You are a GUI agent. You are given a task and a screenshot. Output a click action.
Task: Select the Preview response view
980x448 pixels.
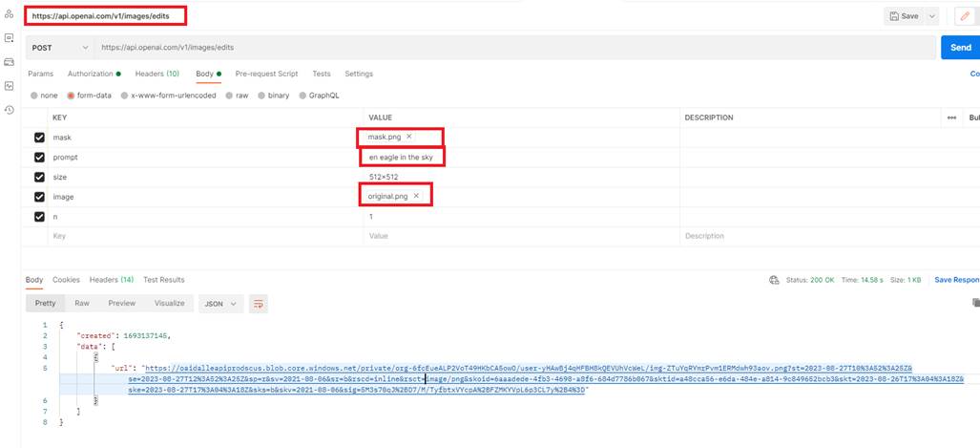click(122, 304)
